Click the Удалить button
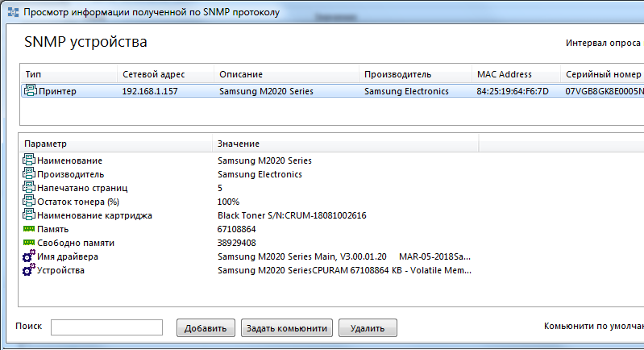Screen dimensions: 644x350 coord(368,327)
